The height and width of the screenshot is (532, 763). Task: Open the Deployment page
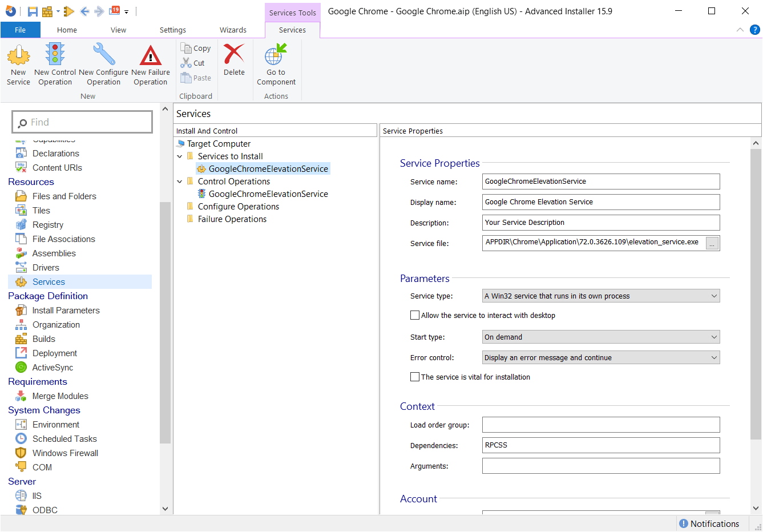coord(55,353)
